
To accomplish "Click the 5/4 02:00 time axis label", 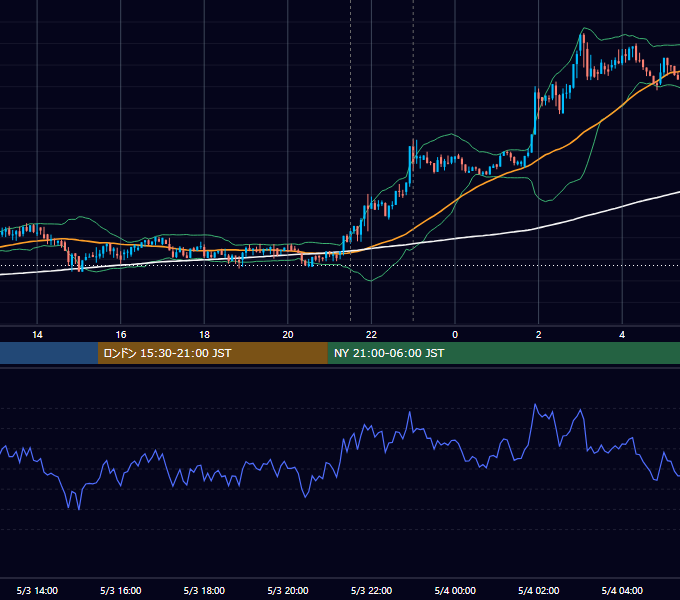I will pyautogui.click(x=538, y=590).
